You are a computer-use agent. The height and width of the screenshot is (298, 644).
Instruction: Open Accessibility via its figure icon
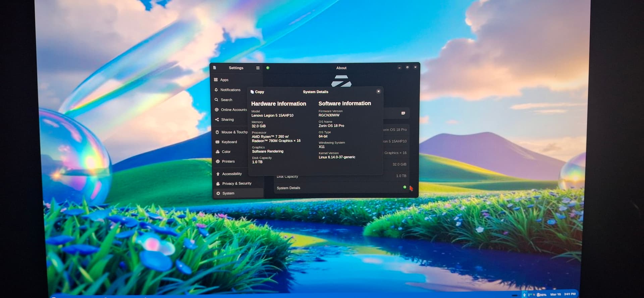[x=218, y=174]
